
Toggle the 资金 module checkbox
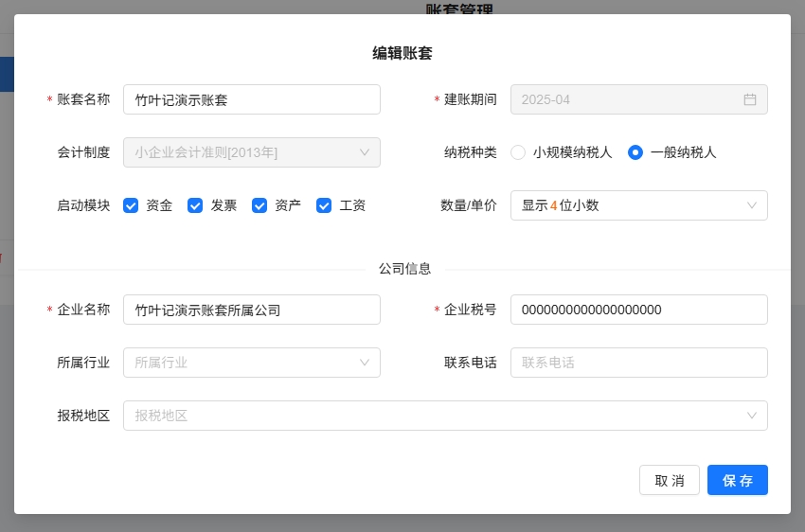click(x=132, y=205)
